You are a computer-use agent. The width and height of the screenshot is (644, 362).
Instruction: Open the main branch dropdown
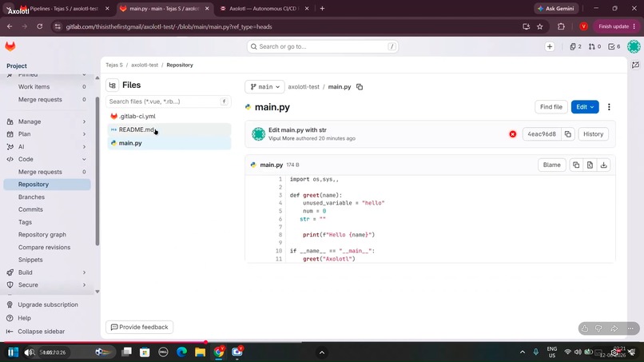coord(265,86)
